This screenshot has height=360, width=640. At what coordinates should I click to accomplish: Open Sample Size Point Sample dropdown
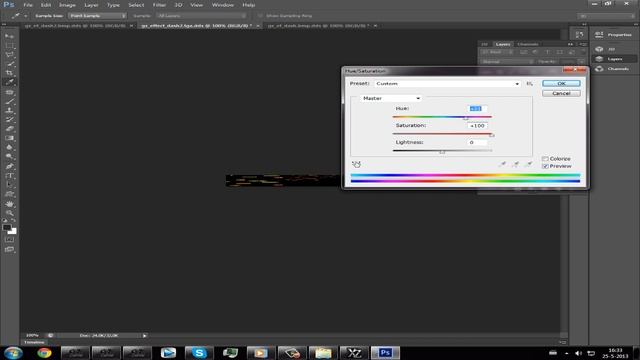tap(97, 16)
